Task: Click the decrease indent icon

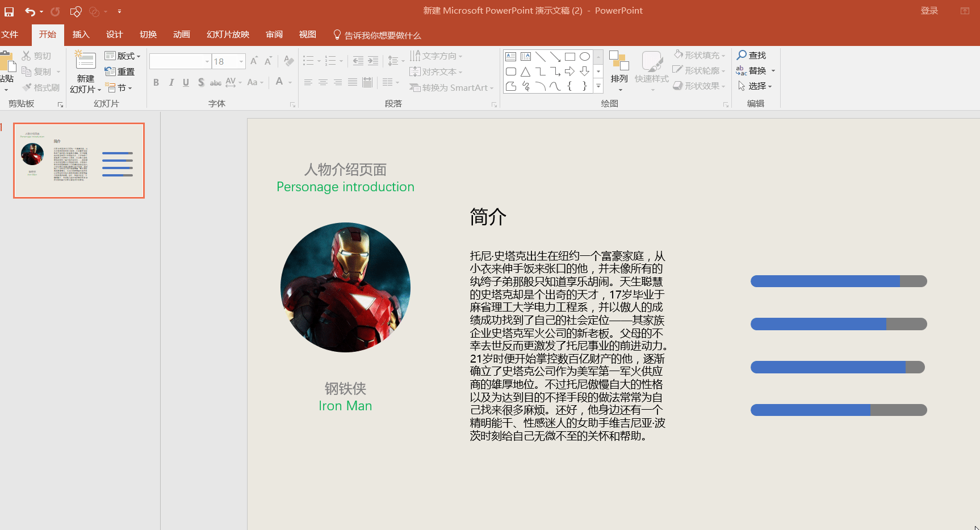Action: 358,61
